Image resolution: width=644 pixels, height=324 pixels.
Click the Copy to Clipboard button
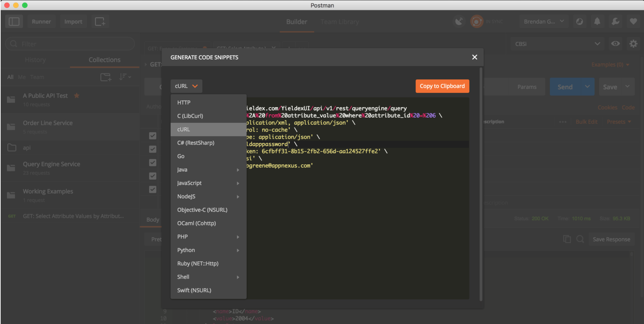click(x=442, y=86)
